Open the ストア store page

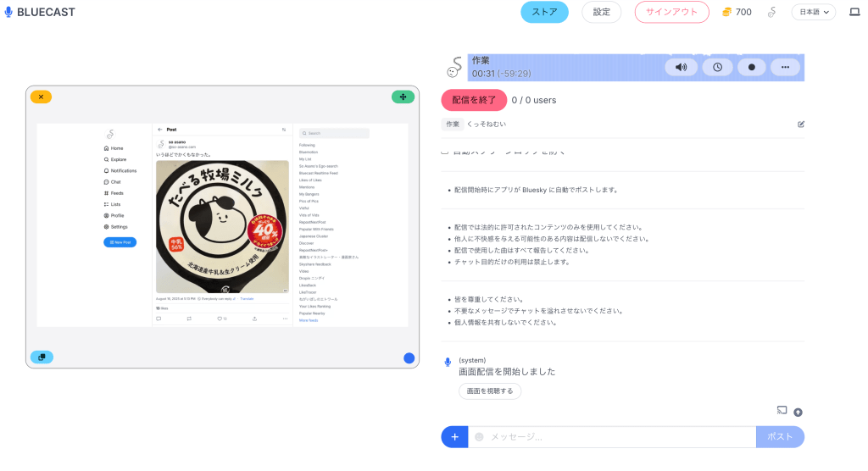[544, 12]
